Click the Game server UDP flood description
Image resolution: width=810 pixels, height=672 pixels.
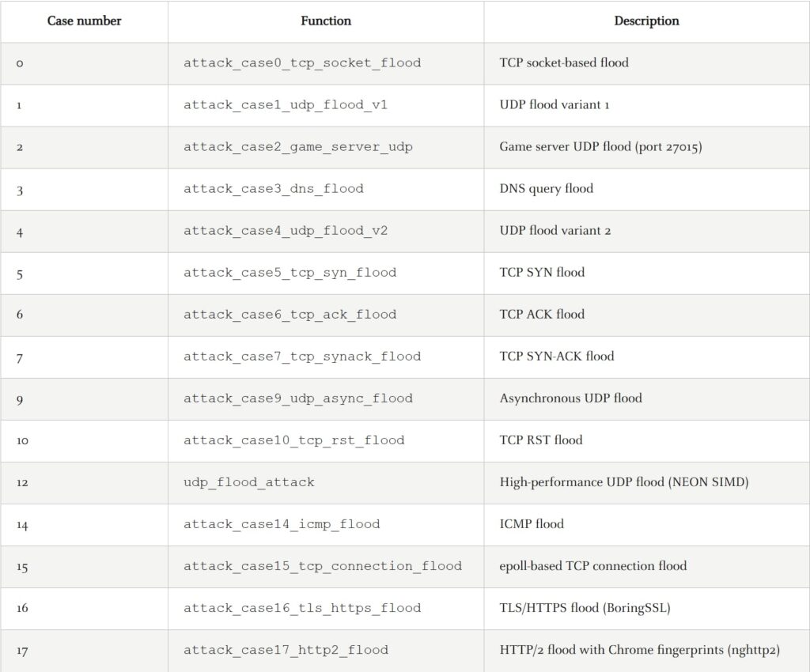click(601, 146)
